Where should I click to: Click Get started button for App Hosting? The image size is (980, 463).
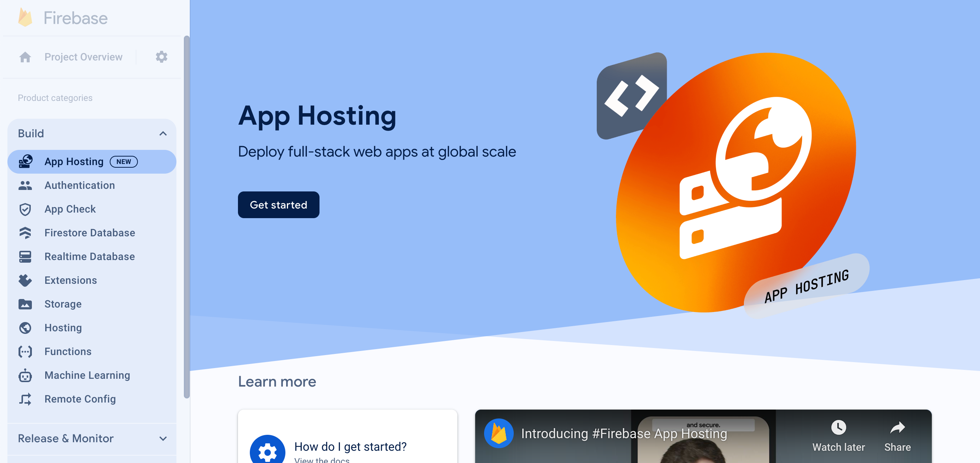click(279, 204)
